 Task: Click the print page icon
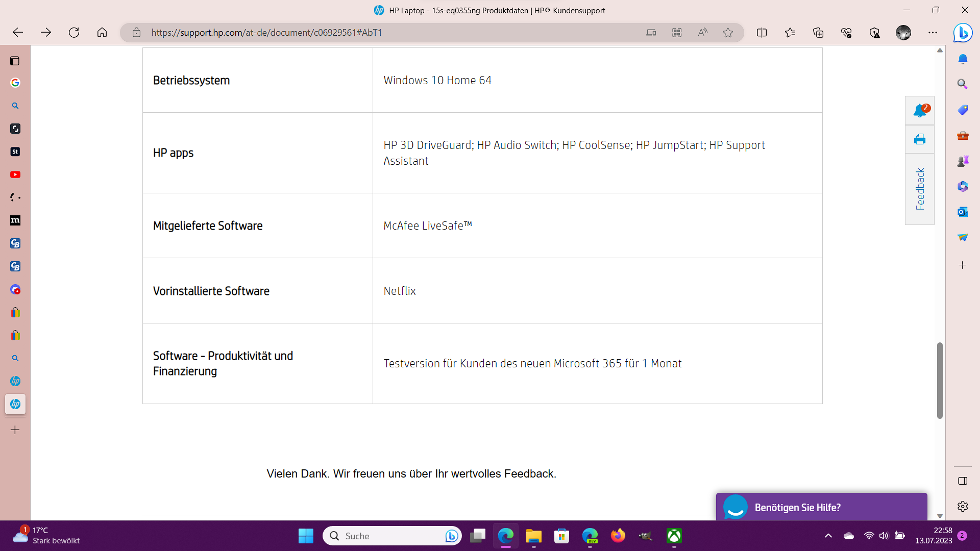point(919,139)
